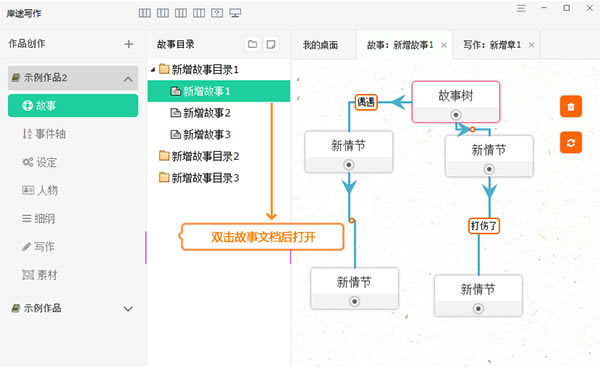Open the 细纲 section
This screenshot has width=600, height=368.
(x=39, y=218)
